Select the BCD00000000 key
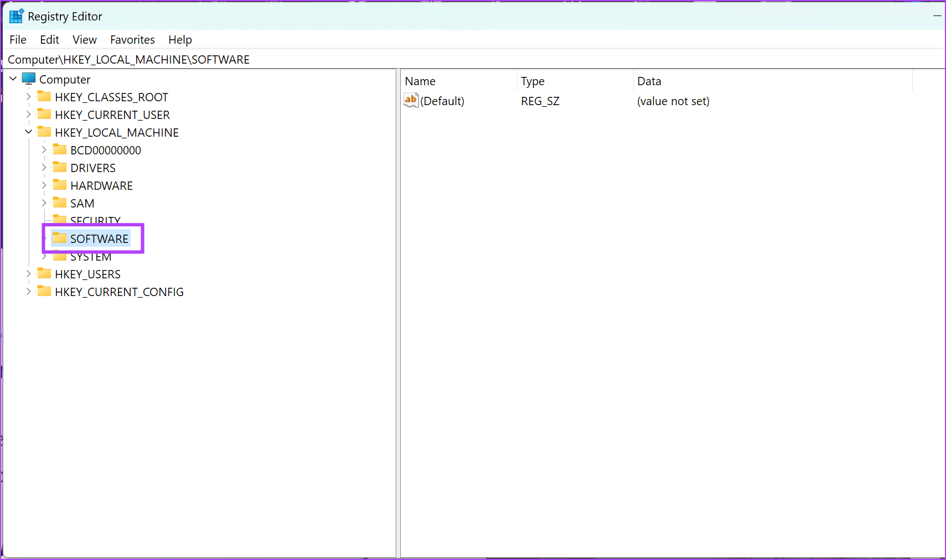The width and height of the screenshot is (946, 560). 106,151
